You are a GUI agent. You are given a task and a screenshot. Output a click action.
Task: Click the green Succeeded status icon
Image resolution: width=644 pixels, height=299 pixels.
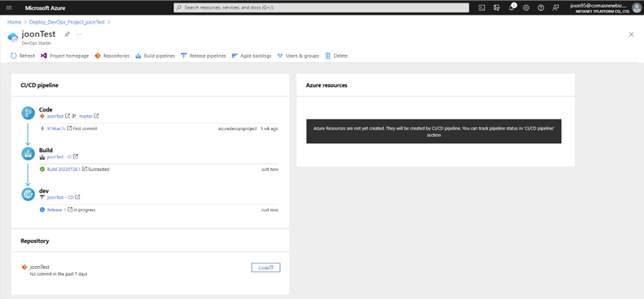pos(42,169)
